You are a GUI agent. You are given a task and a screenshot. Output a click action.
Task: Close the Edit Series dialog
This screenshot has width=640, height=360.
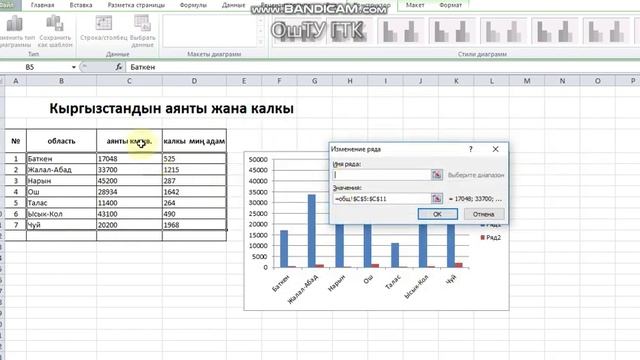496,149
